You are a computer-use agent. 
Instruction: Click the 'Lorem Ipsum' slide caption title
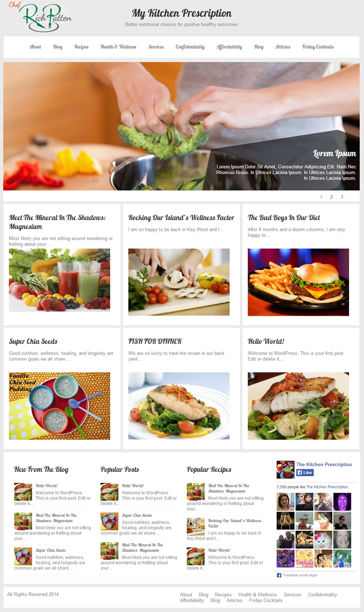[x=334, y=154]
